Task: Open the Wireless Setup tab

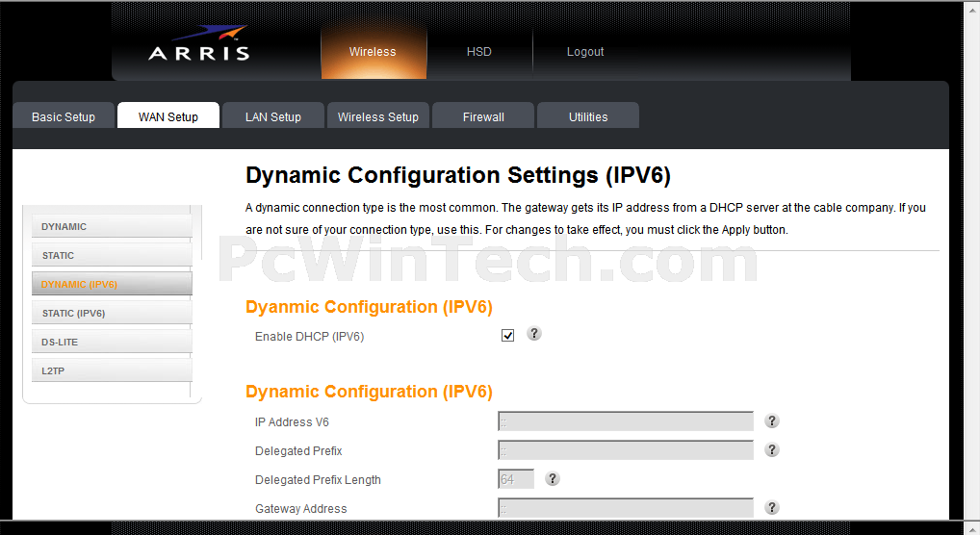Action: click(x=378, y=116)
